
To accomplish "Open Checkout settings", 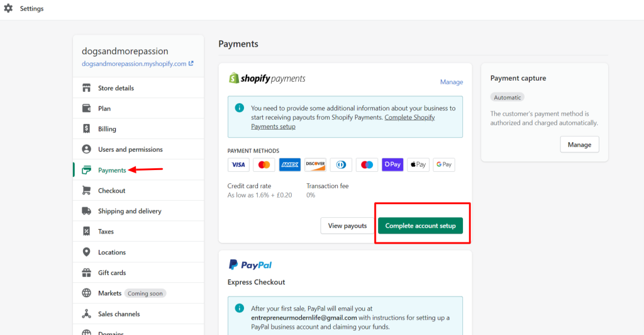I will 138,190.
